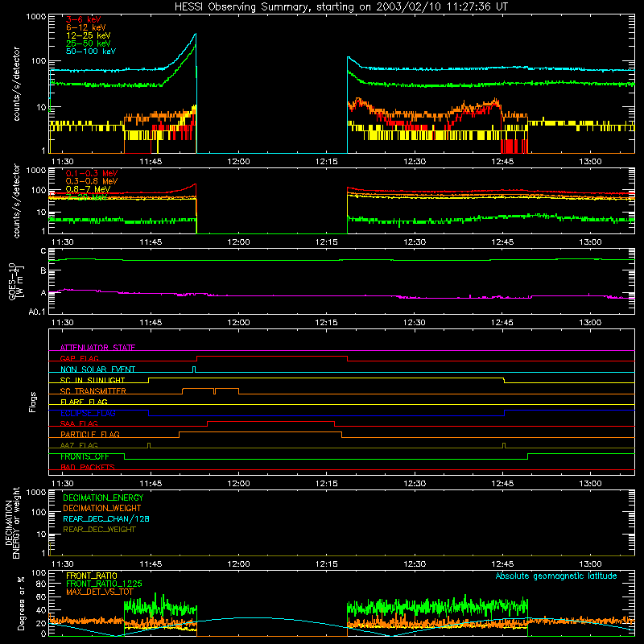Click the SC_TRANSMITTER flag label
This screenshot has height=644, width=644.
click(x=93, y=391)
